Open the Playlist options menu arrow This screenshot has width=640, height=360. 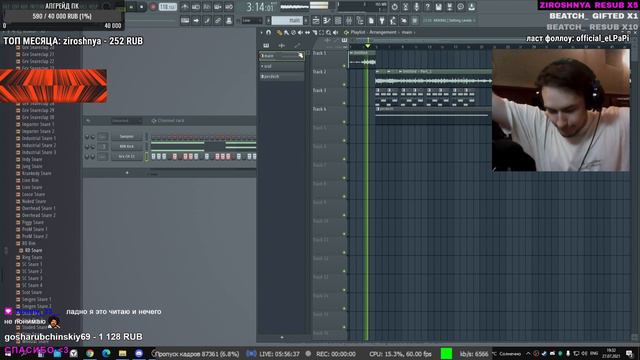click(x=261, y=32)
